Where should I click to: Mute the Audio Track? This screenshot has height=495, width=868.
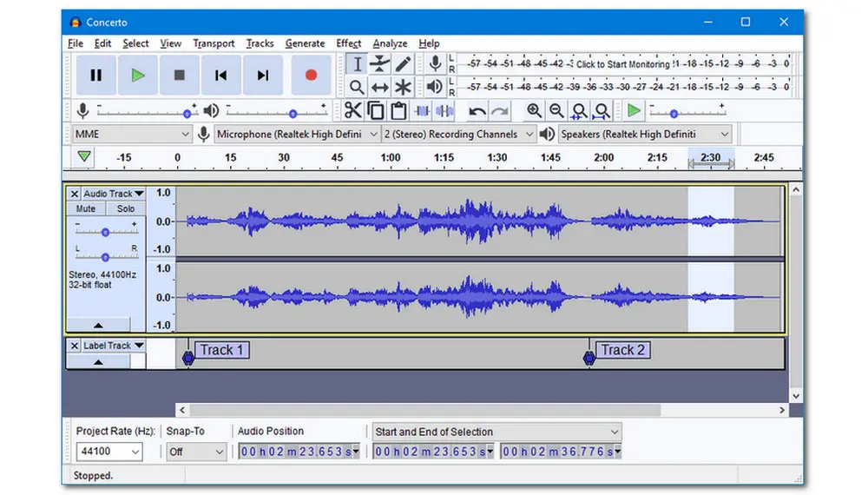[x=86, y=208]
